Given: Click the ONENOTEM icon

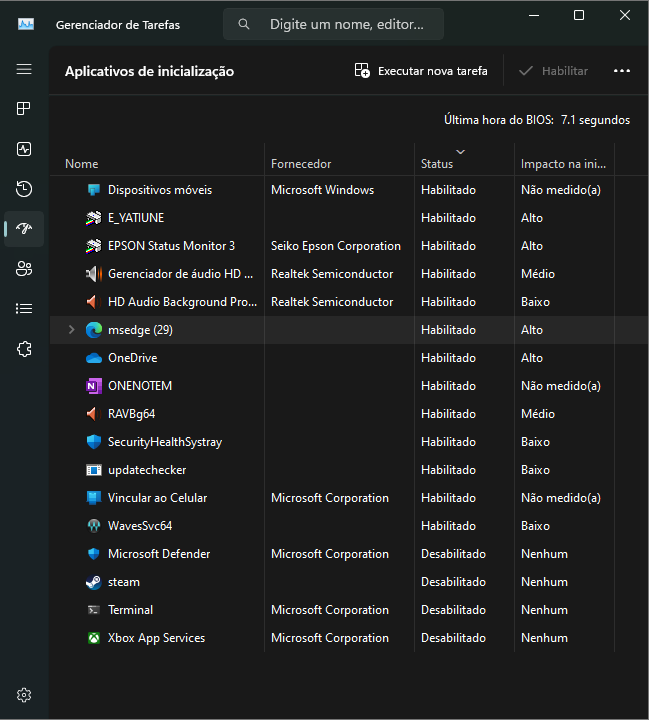Looking at the screenshot, I should (94, 386).
